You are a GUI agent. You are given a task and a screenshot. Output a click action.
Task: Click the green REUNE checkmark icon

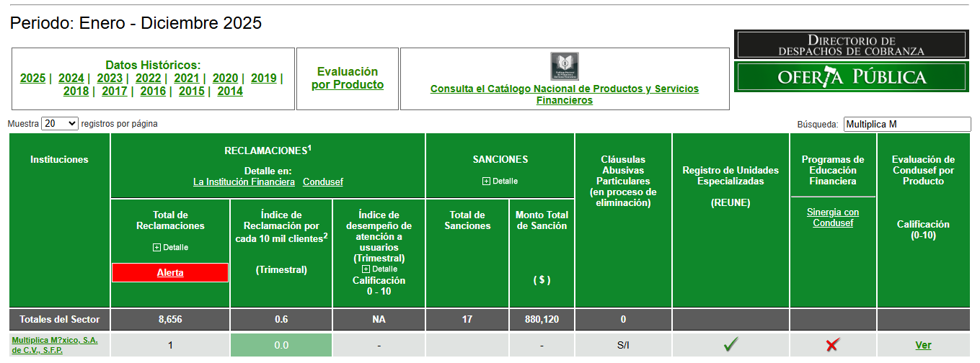click(730, 345)
